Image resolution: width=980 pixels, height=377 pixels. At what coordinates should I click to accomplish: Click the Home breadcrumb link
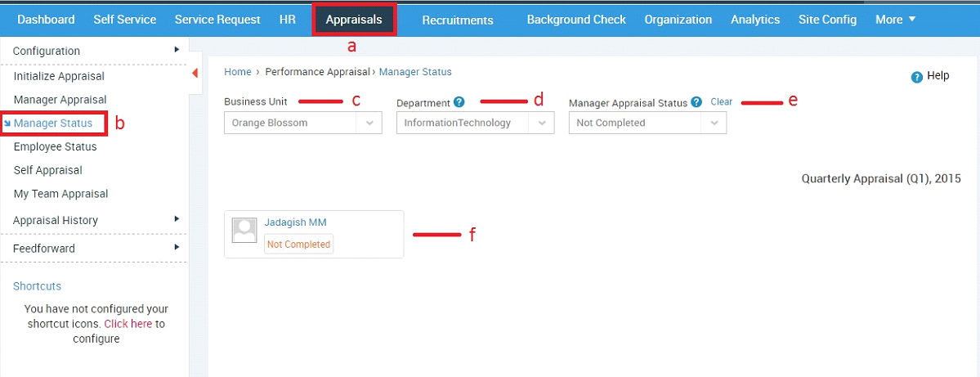tap(238, 72)
